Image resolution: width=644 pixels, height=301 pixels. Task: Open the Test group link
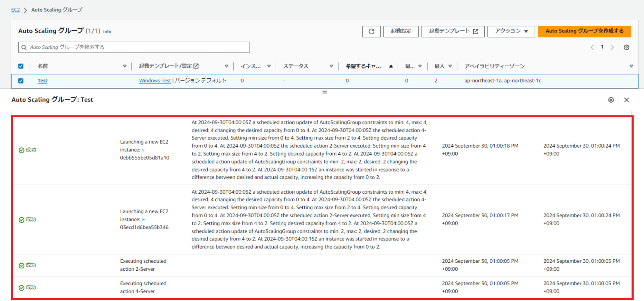point(42,81)
